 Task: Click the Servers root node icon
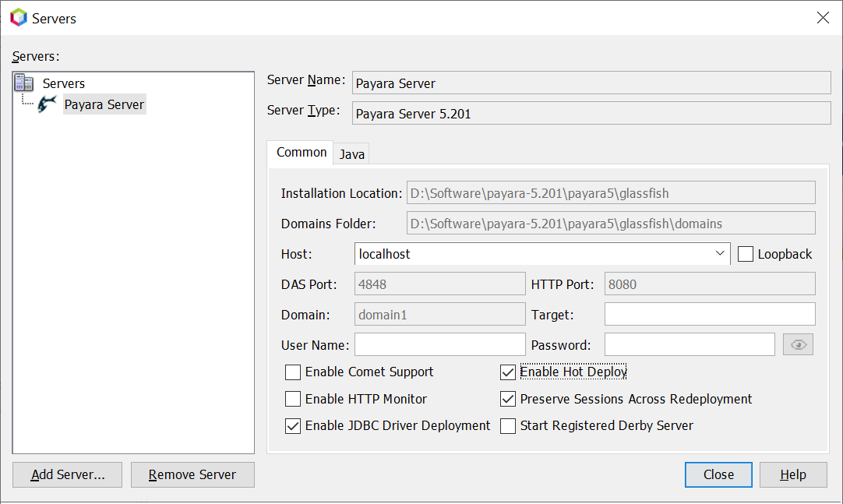point(24,83)
